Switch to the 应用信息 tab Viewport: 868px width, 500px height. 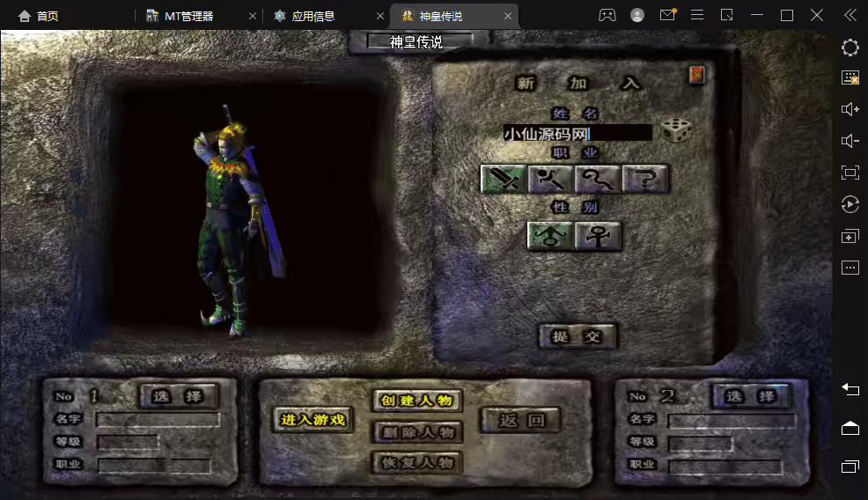[305, 16]
